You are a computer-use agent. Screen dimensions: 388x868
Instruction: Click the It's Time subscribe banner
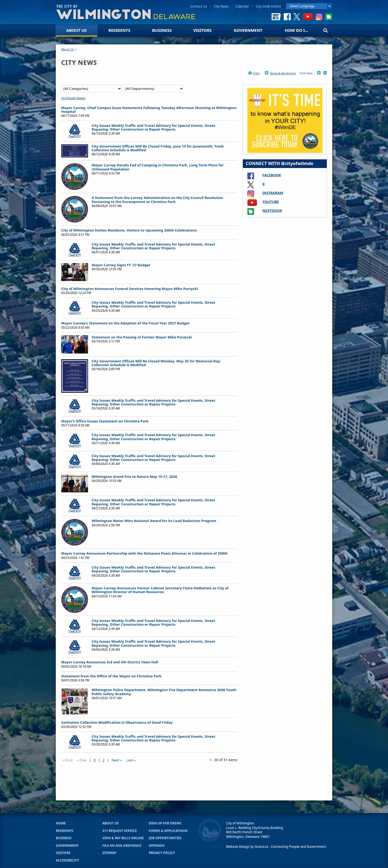pos(285,120)
